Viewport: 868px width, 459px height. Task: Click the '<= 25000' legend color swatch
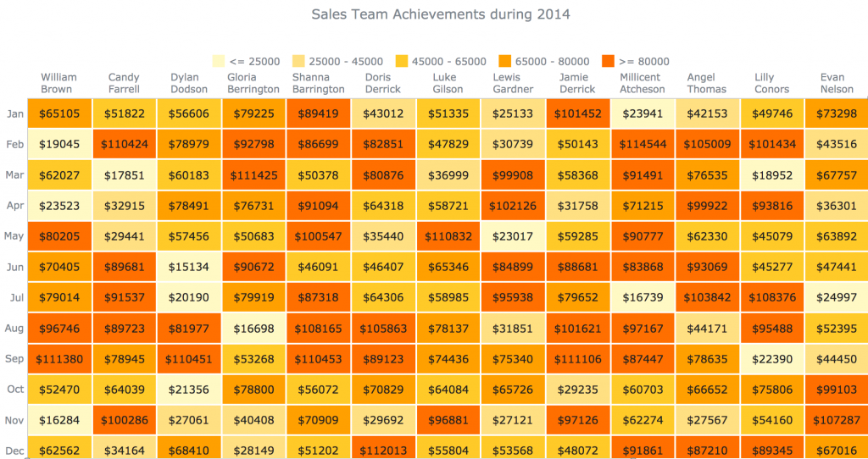218,61
